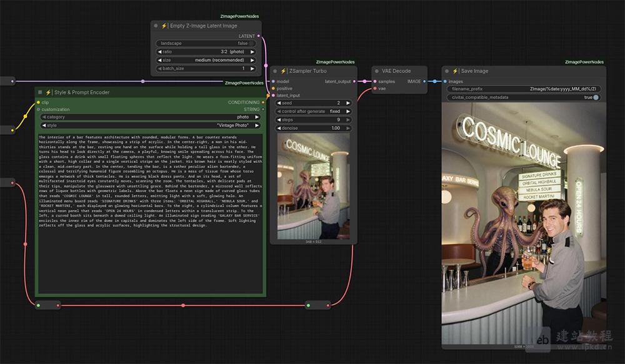625x364 pixels.
Task: Click the denoise value slider
Action: [313, 128]
